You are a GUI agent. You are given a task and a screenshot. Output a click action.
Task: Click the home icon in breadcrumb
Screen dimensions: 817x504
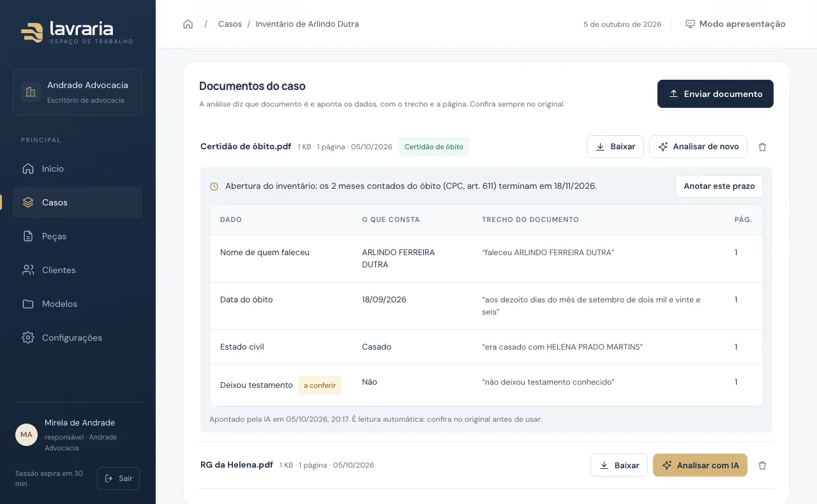click(188, 24)
